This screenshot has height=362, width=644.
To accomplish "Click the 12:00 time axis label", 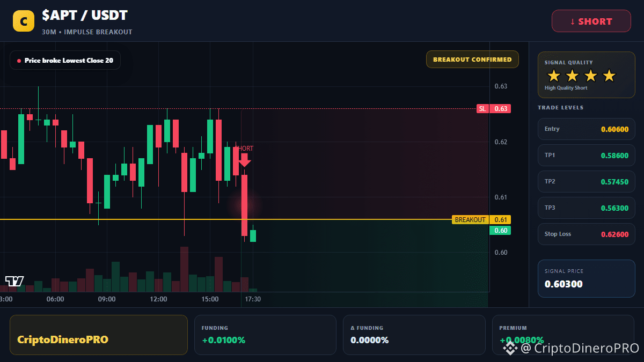I will coord(158,299).
